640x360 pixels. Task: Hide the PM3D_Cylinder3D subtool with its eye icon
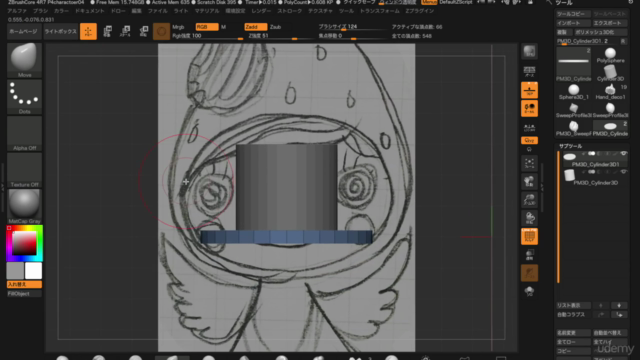[x=623, y=172]
